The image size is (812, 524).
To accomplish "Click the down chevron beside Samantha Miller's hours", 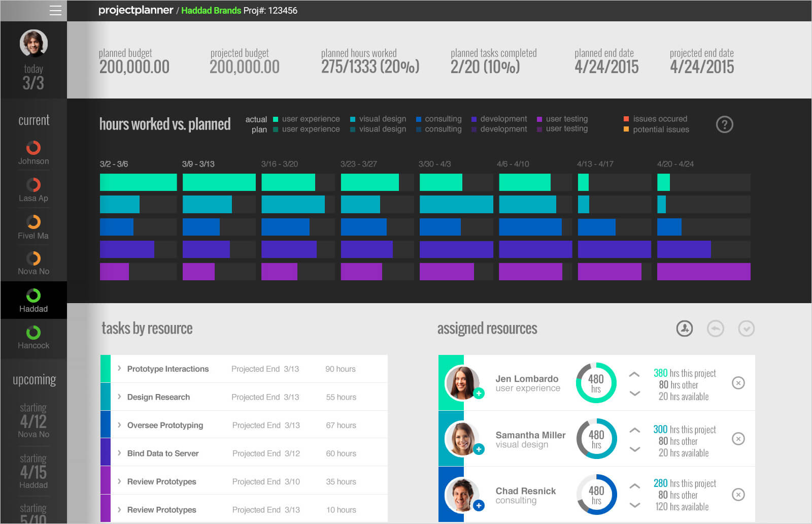I will [x=634, y=449].
